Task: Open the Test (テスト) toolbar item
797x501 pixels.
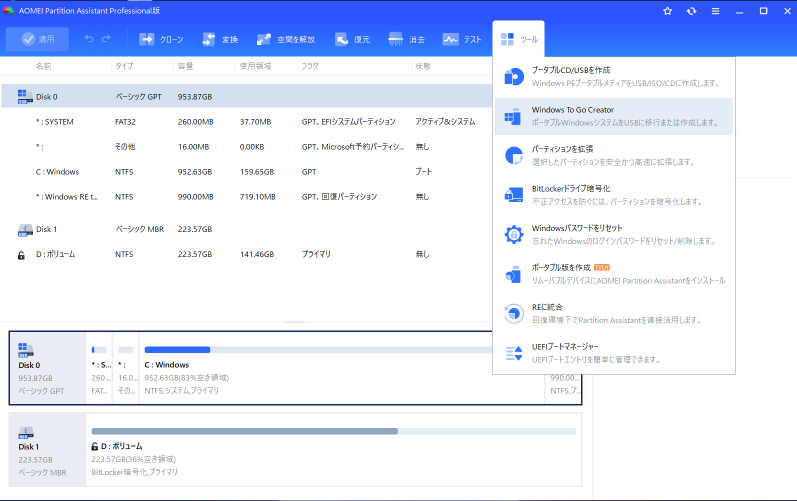Action: point(462,39)
